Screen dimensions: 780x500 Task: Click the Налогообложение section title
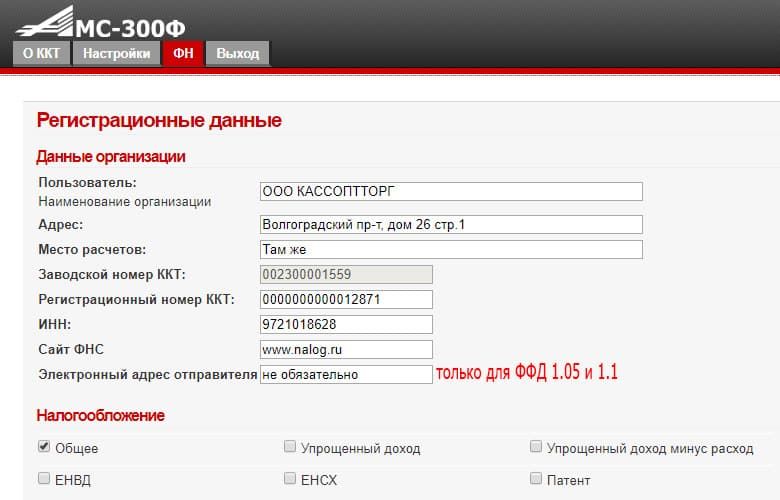100,415
